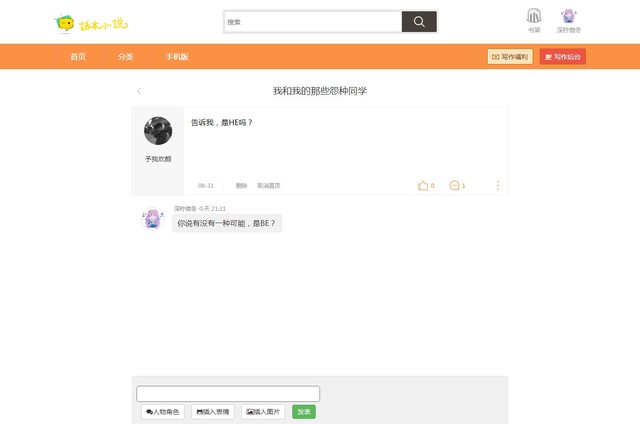This screenshot has width=640, height=424.
Task: Open the three-dot more options menu
Action: 498,185
